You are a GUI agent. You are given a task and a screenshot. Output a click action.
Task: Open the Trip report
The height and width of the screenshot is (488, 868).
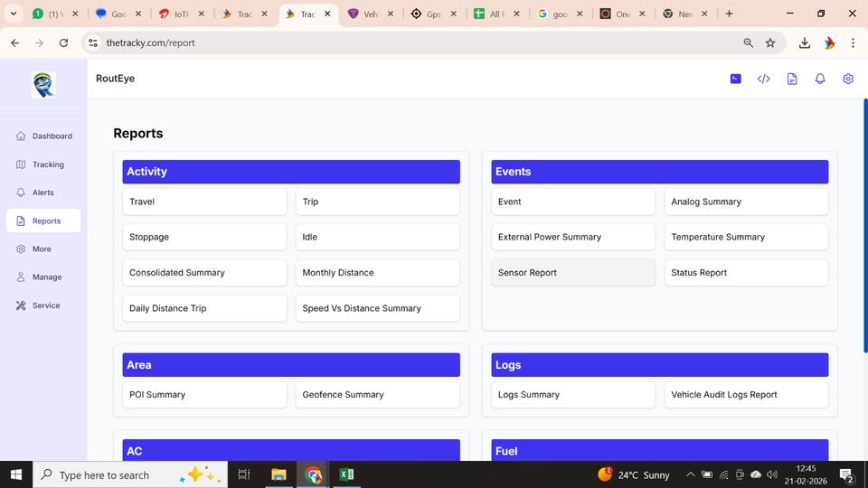pos(378,202)
